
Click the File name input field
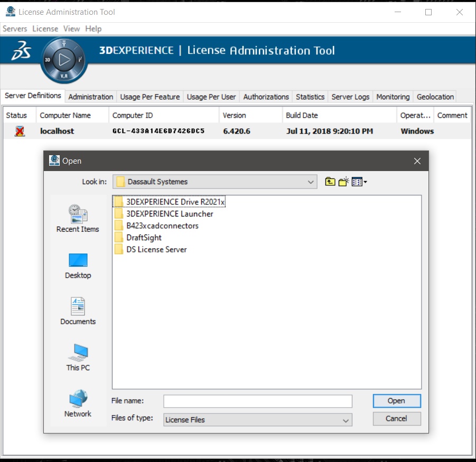point(258,401)
